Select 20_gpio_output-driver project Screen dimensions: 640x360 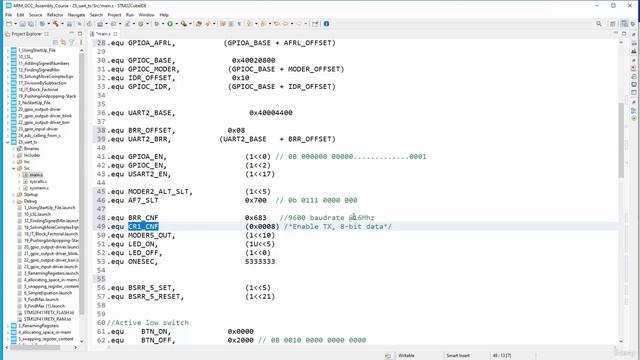pos(39,109)
